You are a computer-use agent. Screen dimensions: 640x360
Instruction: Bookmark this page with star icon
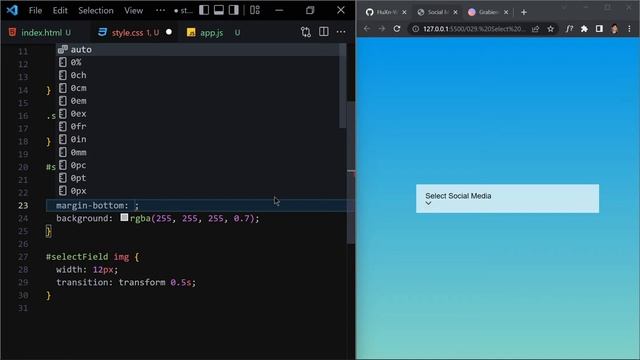coord(551,29)
